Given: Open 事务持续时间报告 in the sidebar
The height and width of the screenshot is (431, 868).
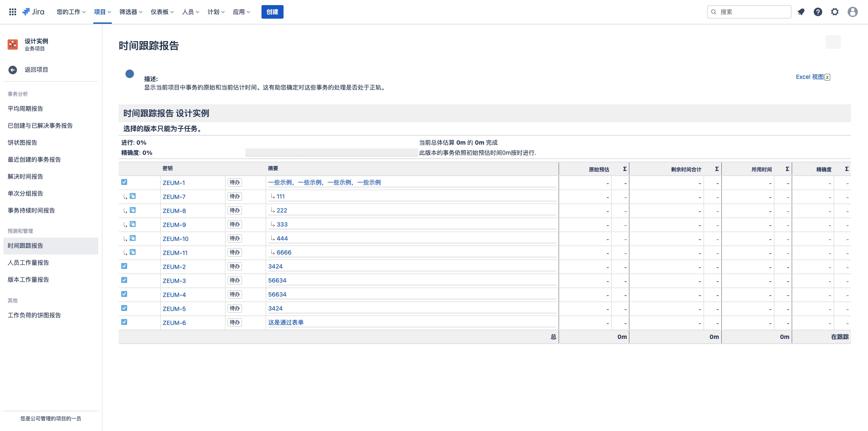Looking at the screenshot, I should pos(51,210).
